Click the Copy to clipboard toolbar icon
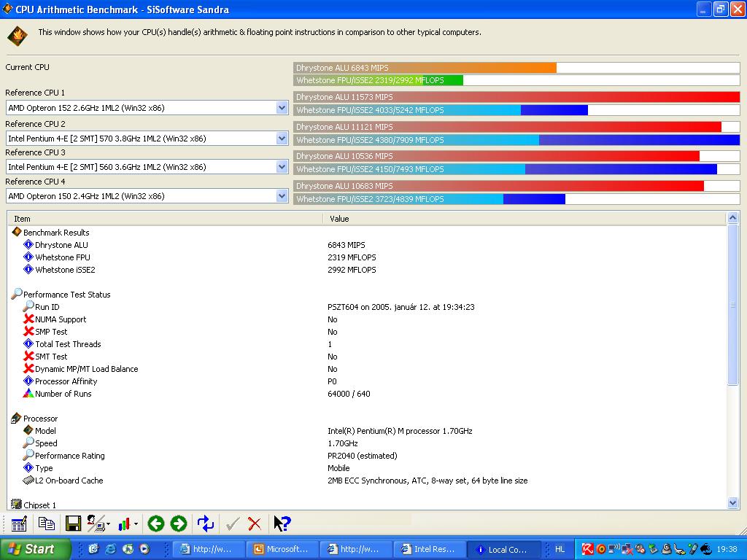The width and height of the screenshot is (747, 560). (x=46, y=524)
